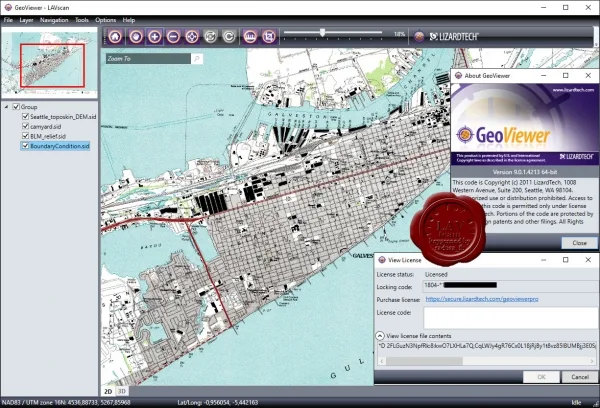Click the Zoom To search magnifier

197,59
